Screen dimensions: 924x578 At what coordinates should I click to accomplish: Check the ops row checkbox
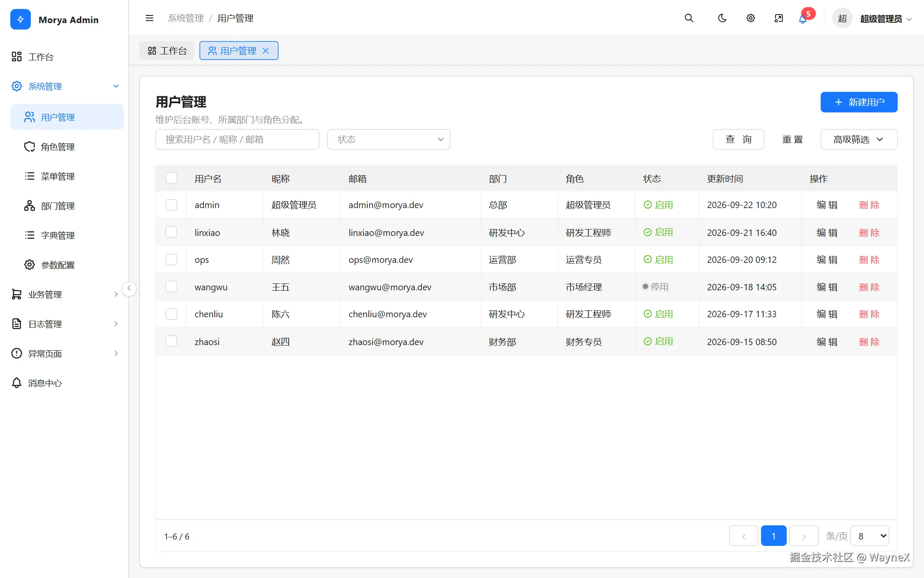171,259
